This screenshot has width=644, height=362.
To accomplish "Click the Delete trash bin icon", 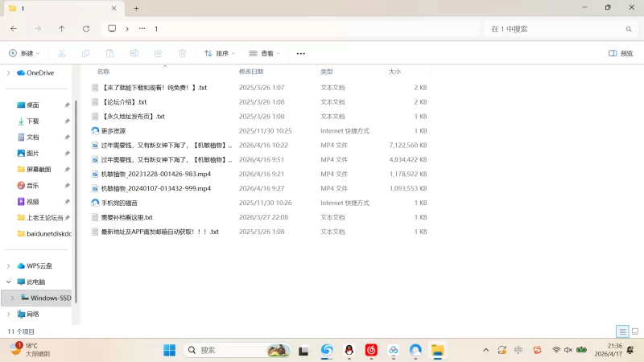I will (x=183, y=53).
